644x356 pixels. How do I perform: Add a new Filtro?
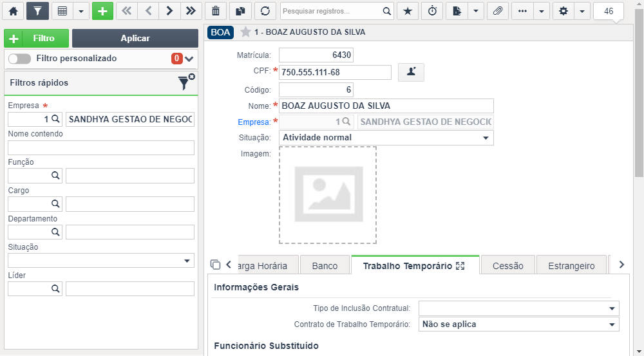tap(37, 38)
